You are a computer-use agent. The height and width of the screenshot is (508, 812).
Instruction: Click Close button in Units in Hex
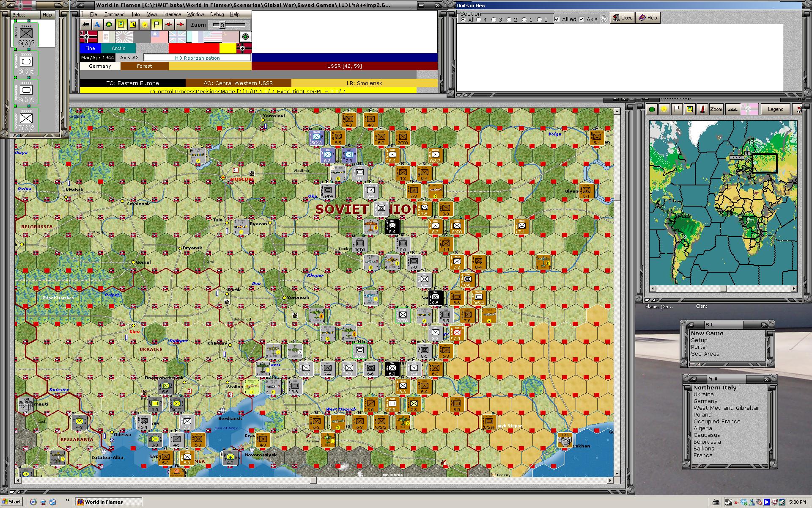tap(622, 18)
